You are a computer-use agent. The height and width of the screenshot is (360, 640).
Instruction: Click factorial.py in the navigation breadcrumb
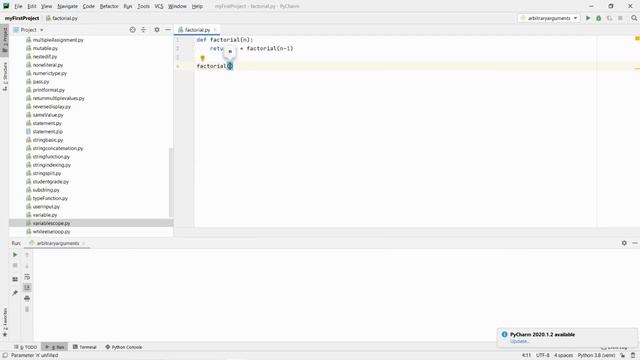click(62, 18)
